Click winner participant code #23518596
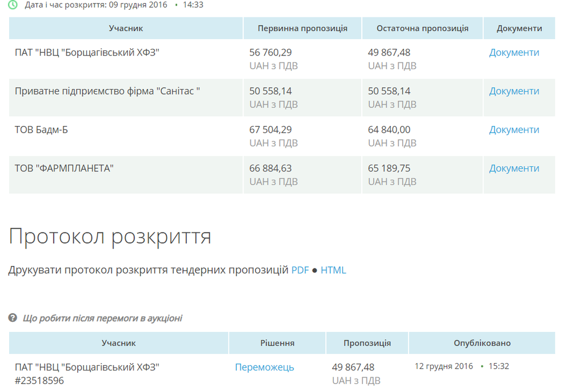Viewport: 568px width, 392px height. pos(39,381)
